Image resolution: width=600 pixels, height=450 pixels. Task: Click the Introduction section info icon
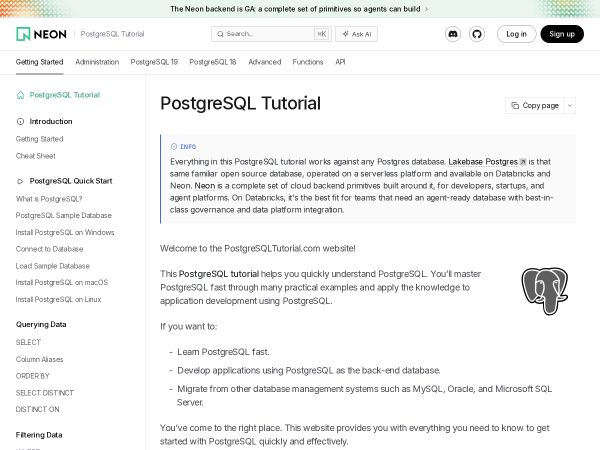coord(20,121)
